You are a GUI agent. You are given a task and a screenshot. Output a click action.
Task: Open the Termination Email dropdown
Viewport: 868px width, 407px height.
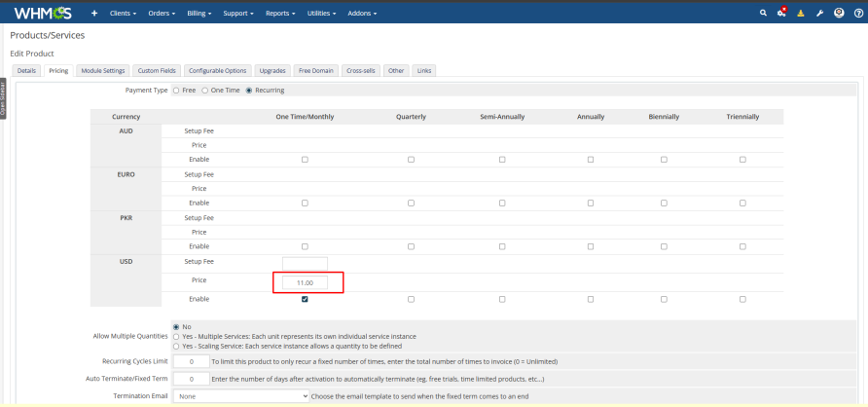pos(241,396)
